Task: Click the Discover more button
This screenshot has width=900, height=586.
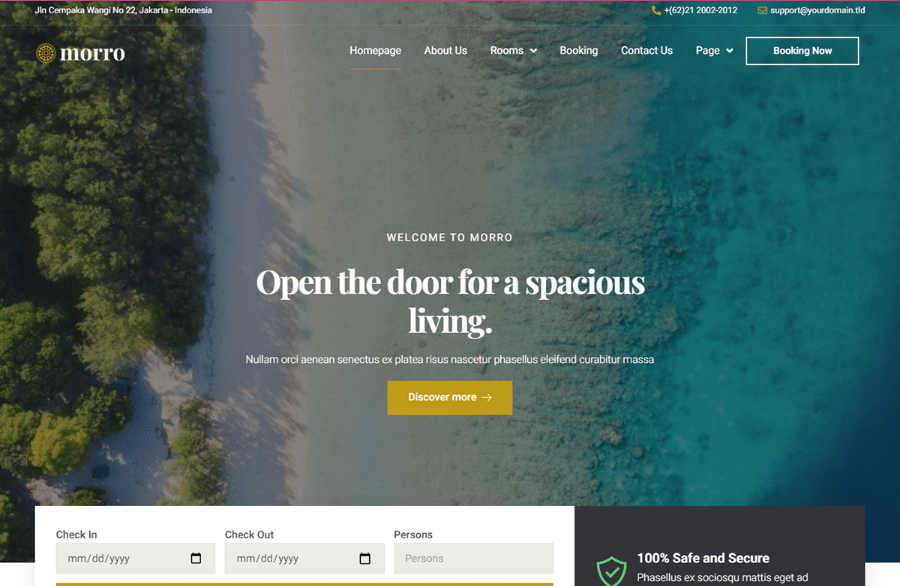Action: (x=450, y=398)
